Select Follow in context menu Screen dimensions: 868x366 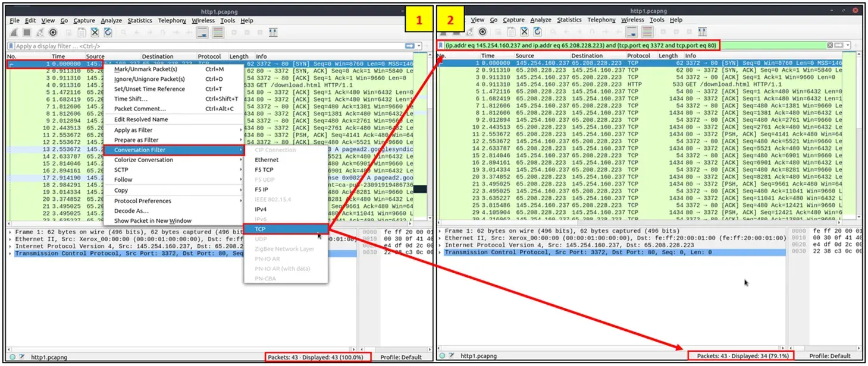coord(174,179)
